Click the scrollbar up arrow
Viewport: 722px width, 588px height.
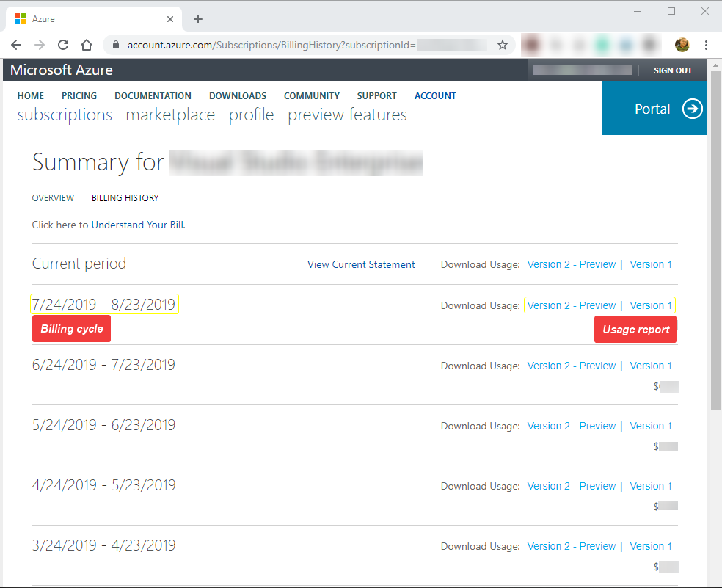(715, 65)
